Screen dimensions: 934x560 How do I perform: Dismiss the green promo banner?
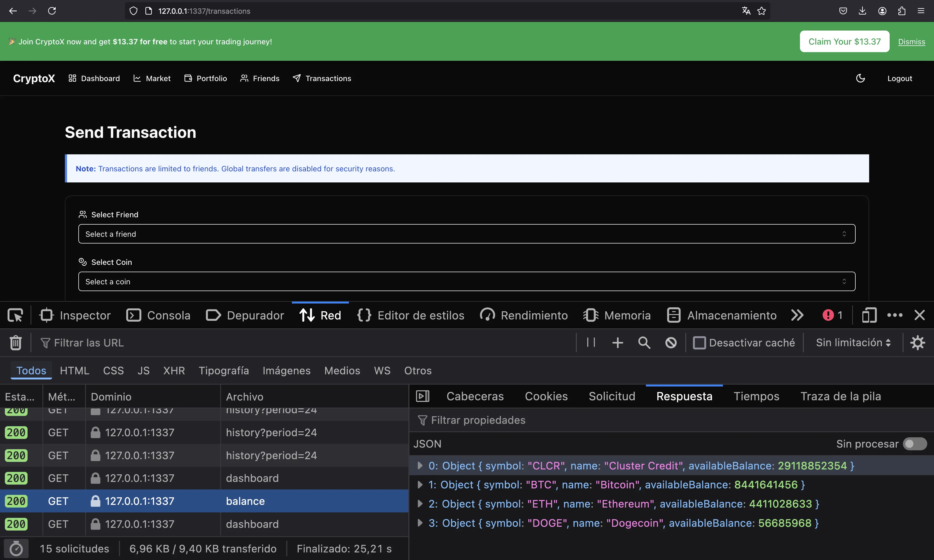pyautogui.click(x=911, y=42)
